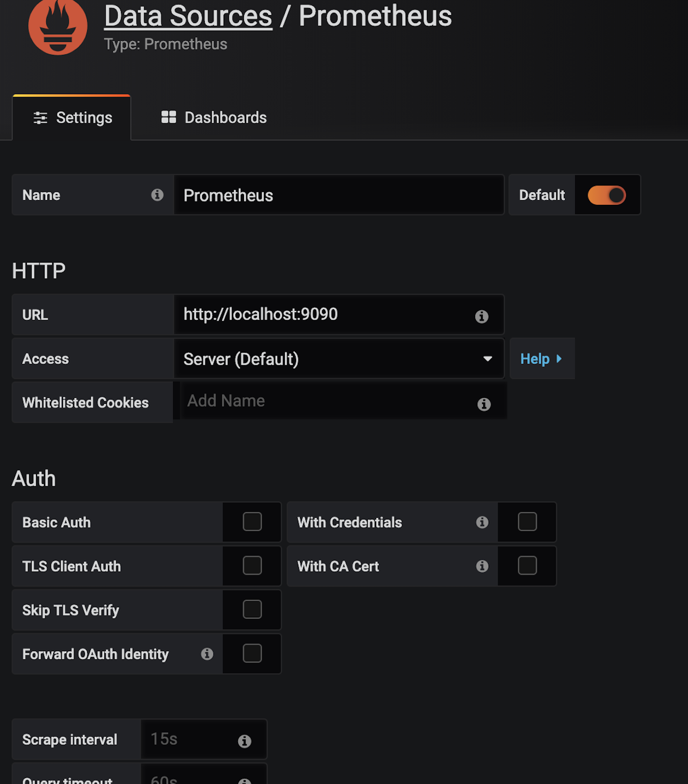Viewport: 688px width, 784px height.
Task: Toggle the Default data source switch
Action: tap(607, 195)
